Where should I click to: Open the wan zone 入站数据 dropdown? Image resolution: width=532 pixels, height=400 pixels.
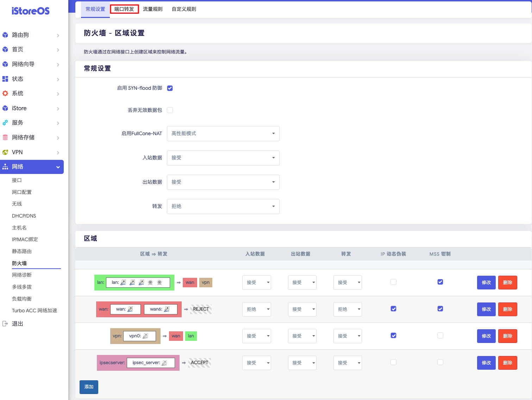point(256,309)
